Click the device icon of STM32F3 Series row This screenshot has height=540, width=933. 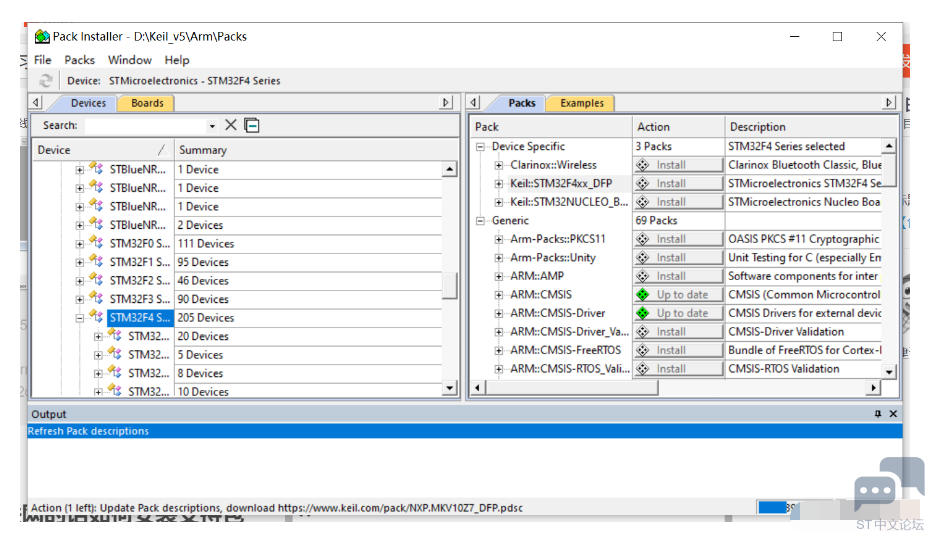(96, 298)
